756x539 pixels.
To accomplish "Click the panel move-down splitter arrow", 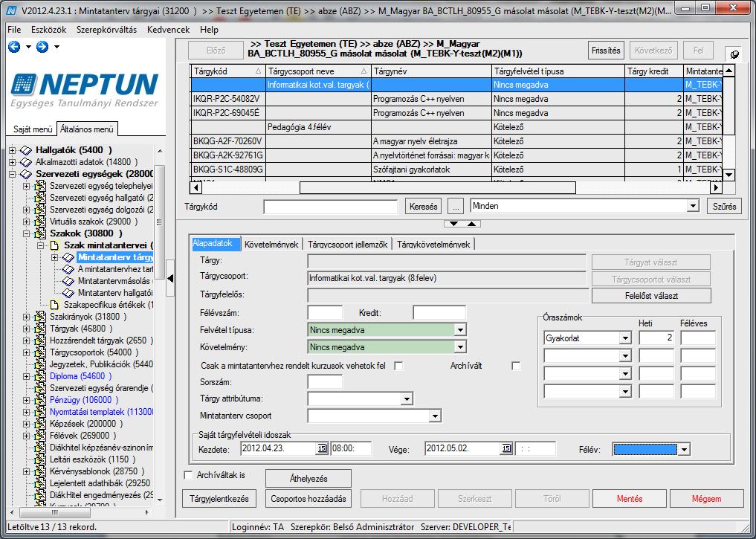I will tap(453, 224).
